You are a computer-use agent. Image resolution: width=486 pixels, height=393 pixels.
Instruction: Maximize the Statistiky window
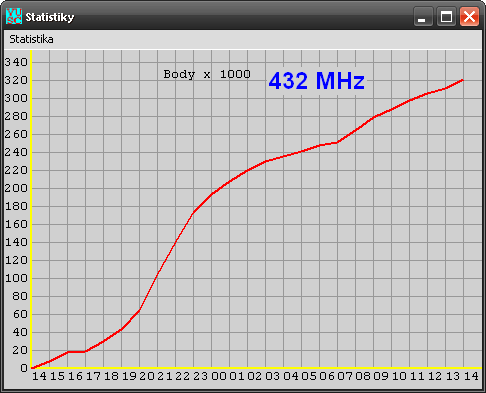coord(446,16)
